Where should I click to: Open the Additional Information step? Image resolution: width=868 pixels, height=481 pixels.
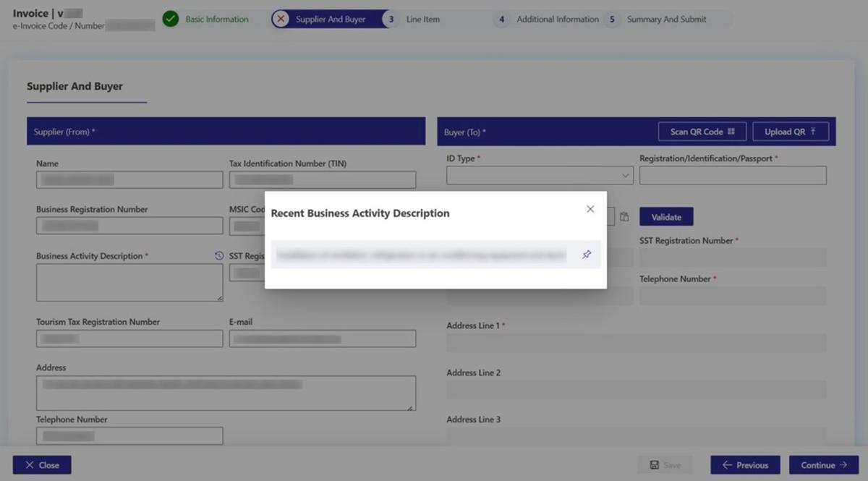tap(558, 20)
